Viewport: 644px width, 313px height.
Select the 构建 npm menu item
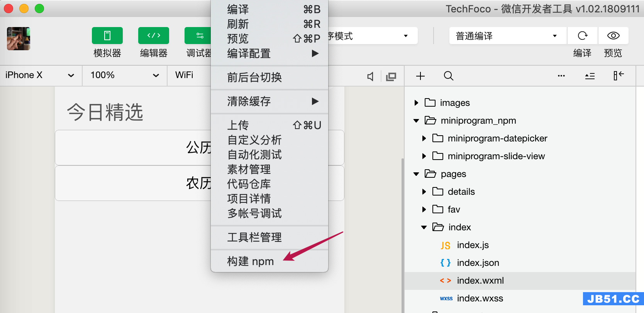tap(269, 261)
